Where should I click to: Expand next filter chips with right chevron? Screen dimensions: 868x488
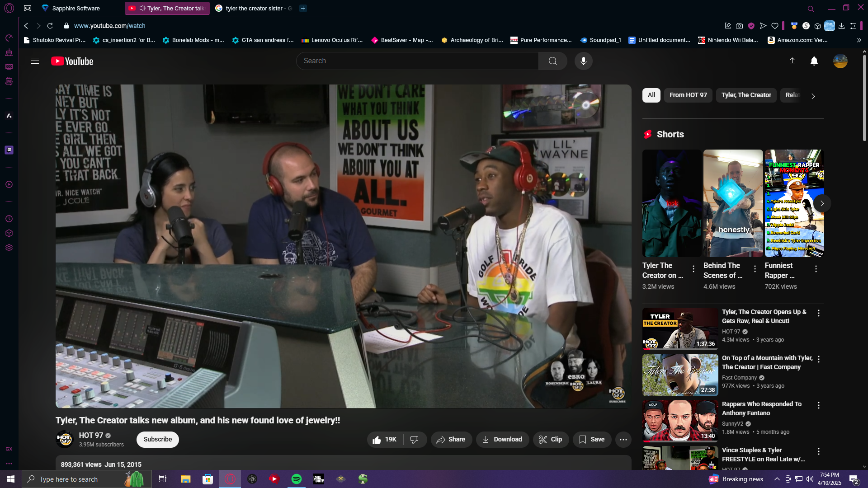813,96
